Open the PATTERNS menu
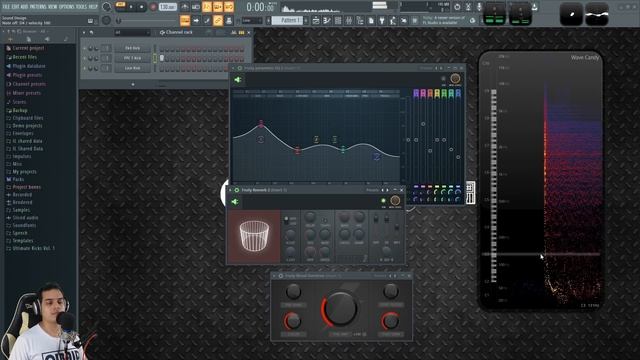This screenshot has width=640, height=360. 39,7
